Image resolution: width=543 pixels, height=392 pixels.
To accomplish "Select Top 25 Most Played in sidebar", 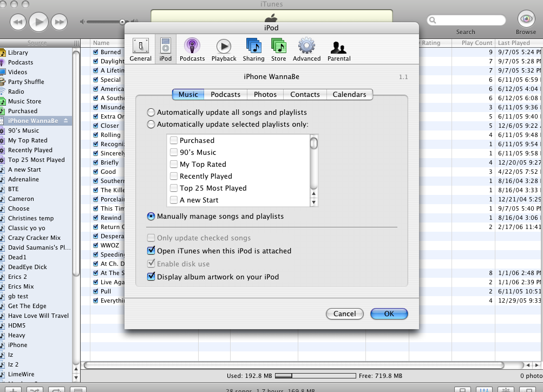I will click(x=36, y=160).
